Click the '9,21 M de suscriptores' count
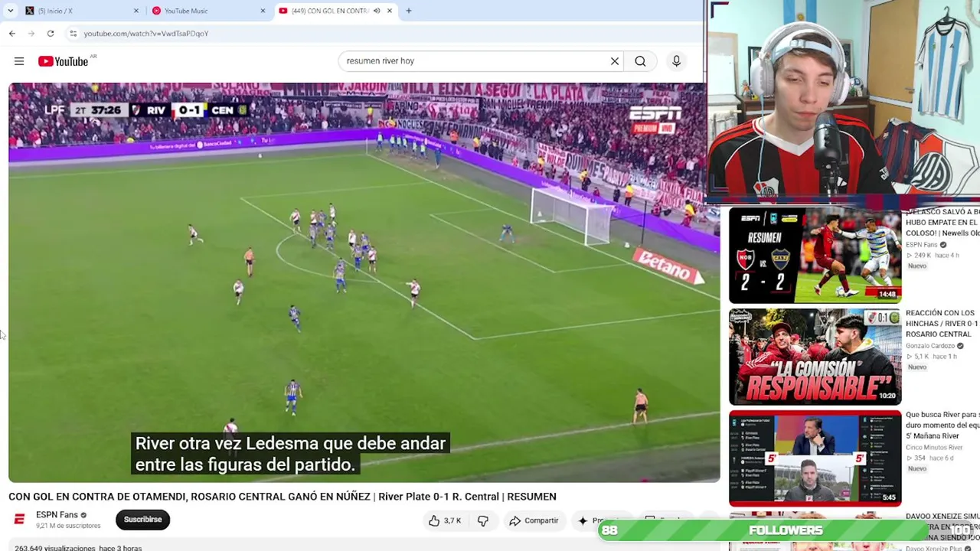The width and height of the screenshot is (980, 551). (68, 526)
